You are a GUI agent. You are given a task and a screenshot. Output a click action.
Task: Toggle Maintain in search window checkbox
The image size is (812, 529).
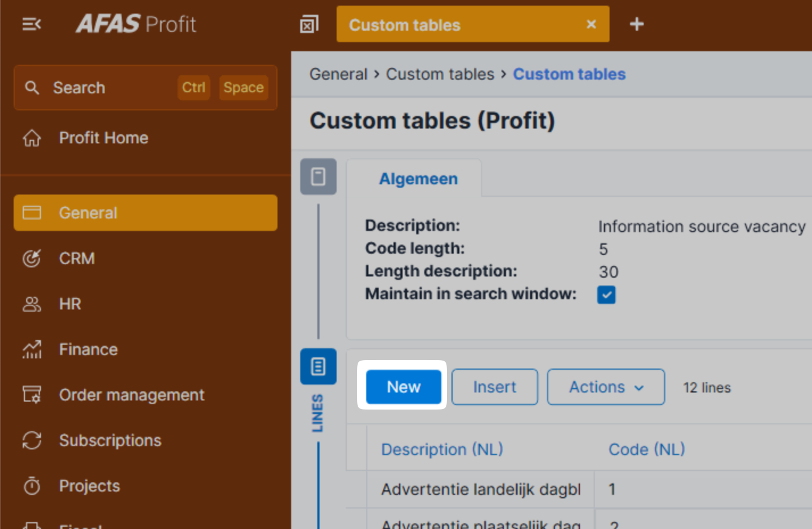point(606,295)
